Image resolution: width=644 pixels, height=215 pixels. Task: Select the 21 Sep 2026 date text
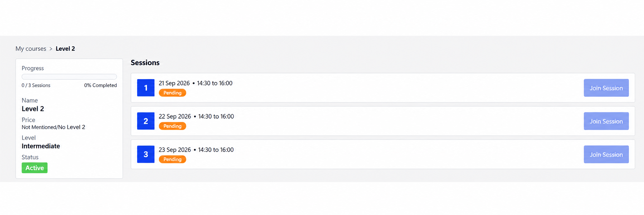[x=174, y=83]
